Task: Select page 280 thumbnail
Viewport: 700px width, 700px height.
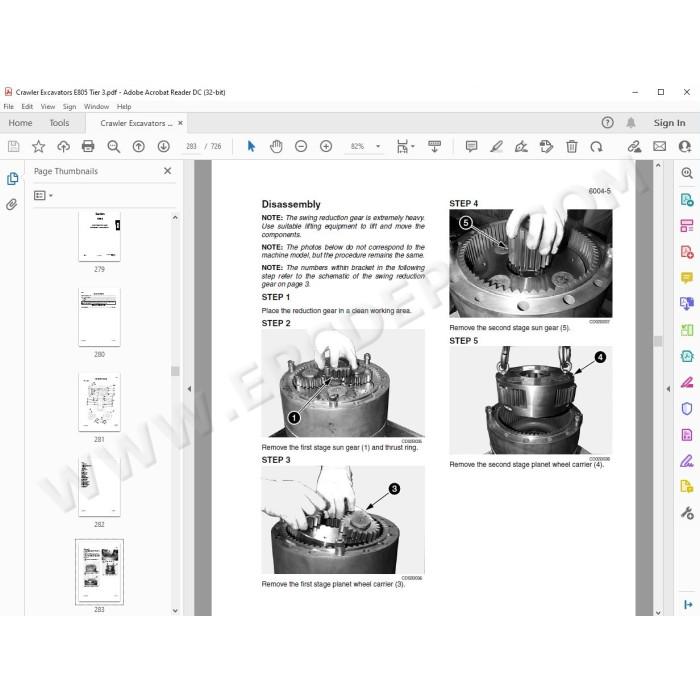Action: coord(100,317)
